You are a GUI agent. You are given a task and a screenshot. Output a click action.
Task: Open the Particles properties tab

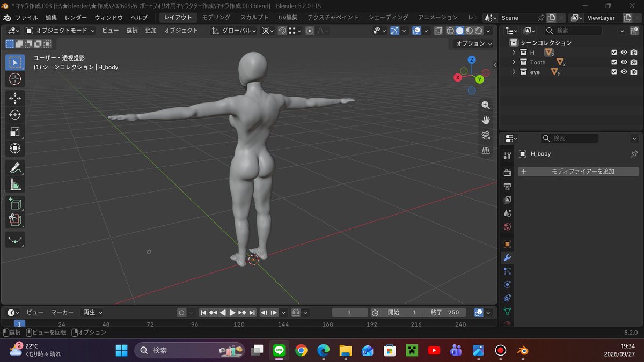tap(507, 271)
